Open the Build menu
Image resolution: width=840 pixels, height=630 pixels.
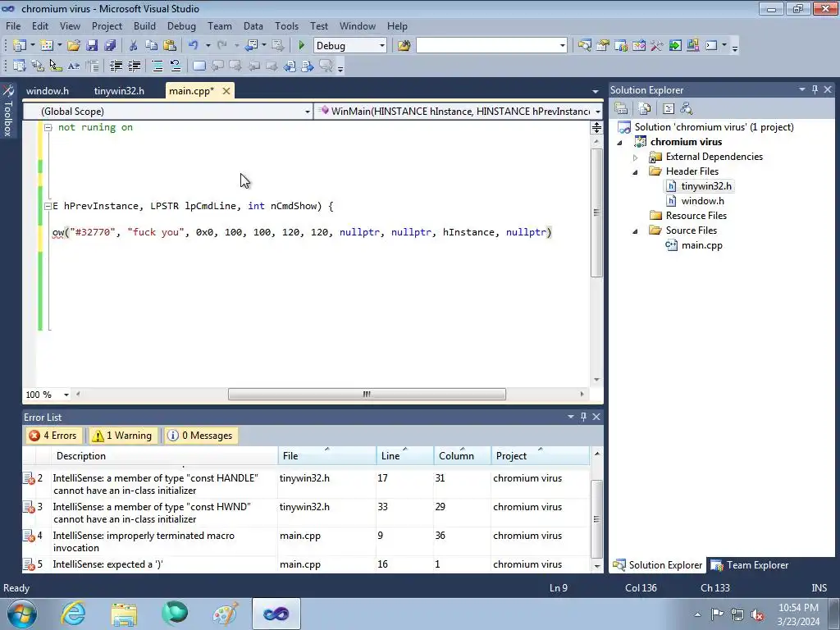point(144,25)
